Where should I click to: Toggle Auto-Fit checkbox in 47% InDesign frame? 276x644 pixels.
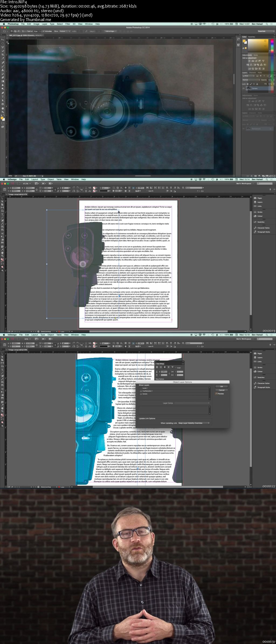(x=147, y=191)
